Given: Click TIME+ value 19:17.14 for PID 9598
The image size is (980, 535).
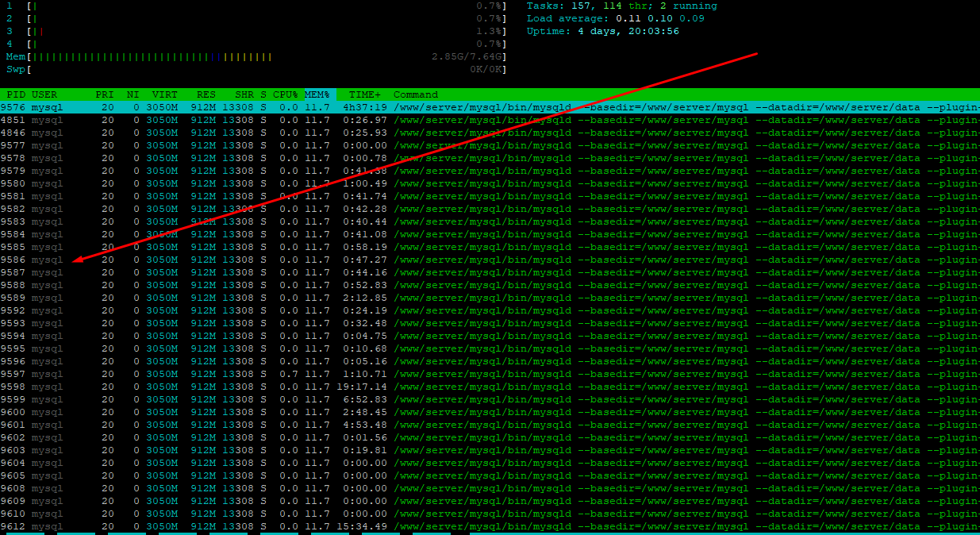Looking at the screenshot, I should coord(362,387).
